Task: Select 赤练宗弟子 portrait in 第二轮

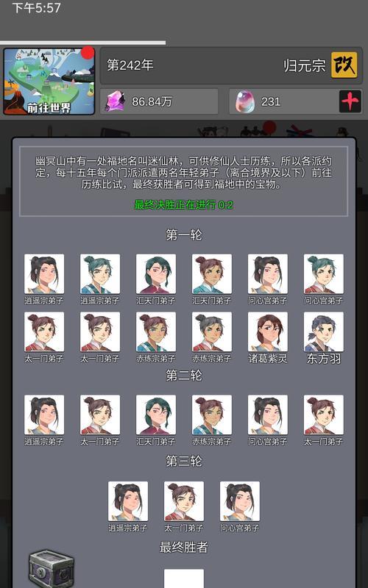Action: pos(212,415)
